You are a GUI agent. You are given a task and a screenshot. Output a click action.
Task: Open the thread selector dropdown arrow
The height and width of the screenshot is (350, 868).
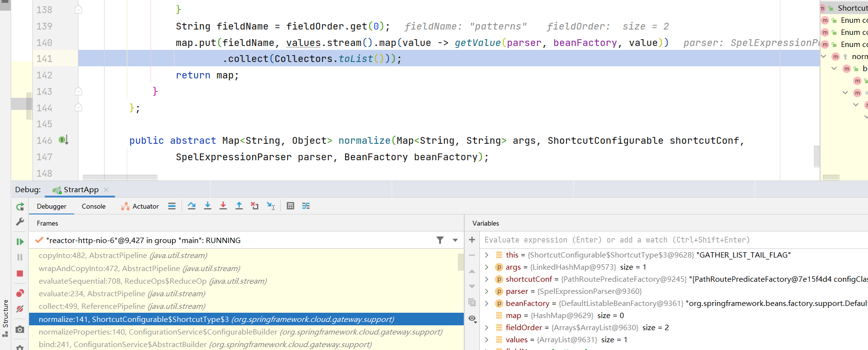[455, 240]
